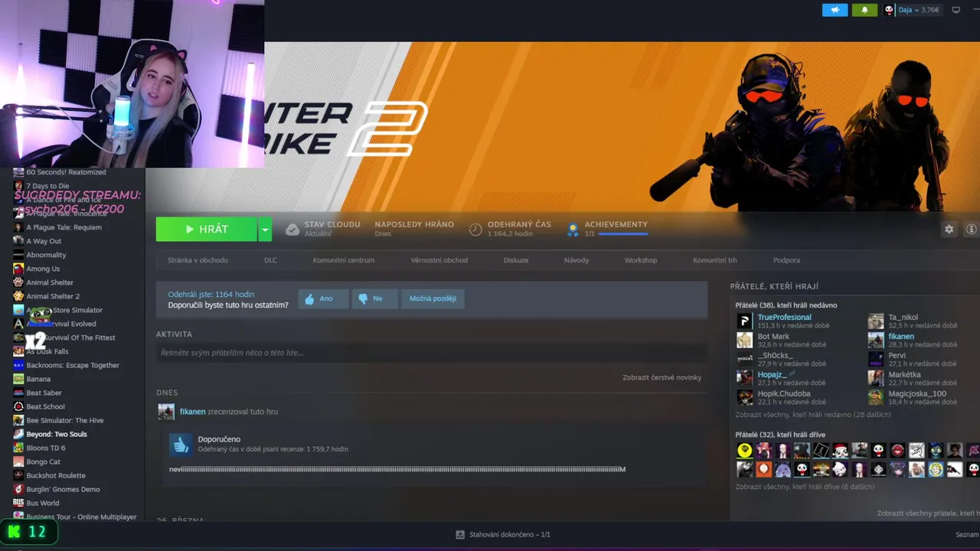The height and width of the screenshot is (551, 980).
Task: Click Markétka's avatar
Action: point(876,378)
